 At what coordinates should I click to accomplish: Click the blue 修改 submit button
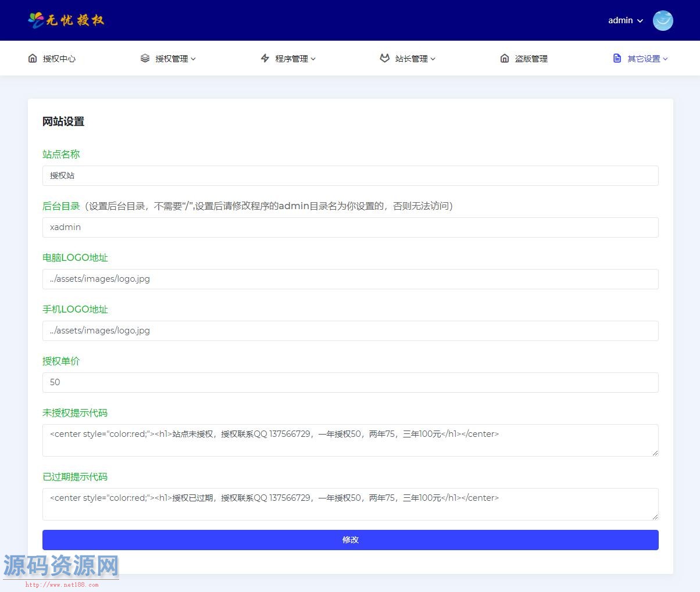(351, 540)
